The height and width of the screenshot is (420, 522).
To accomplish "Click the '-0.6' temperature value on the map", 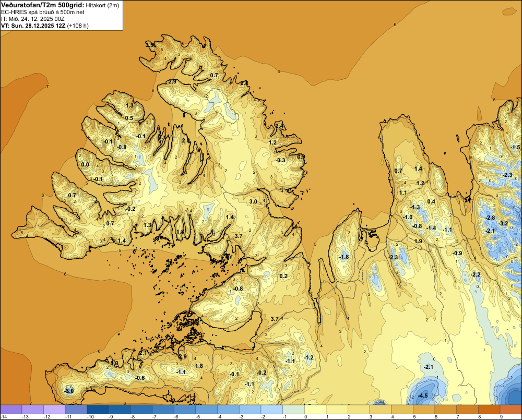I will [140, 378].
